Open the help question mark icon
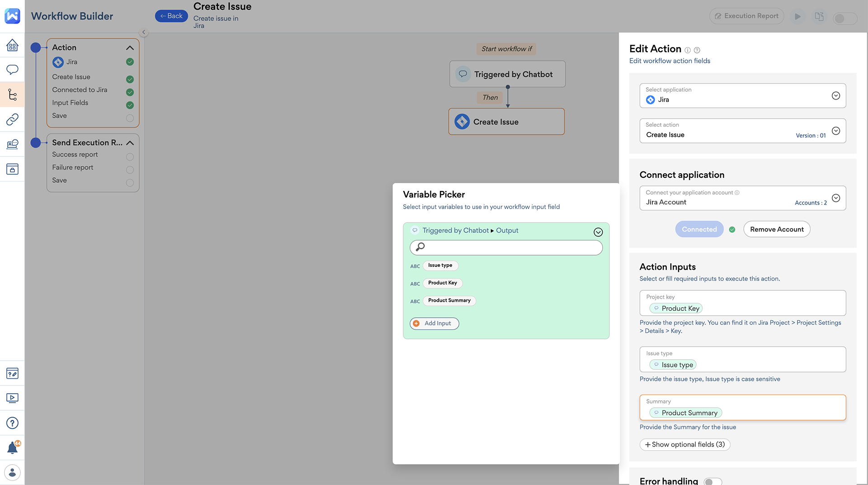The height and width of the screenshot is (485, 868). [12, 423]
